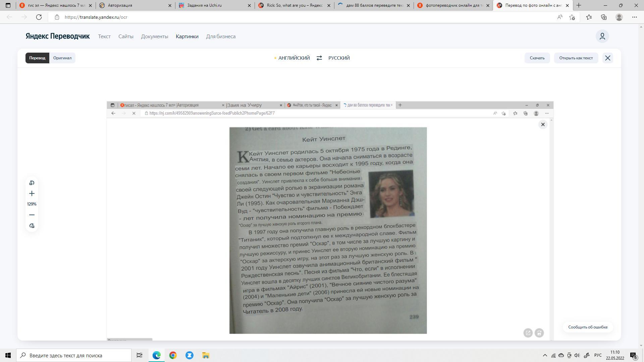Switch to Перевод view
This screenshot has width=644, height=362.
[37, 58]
